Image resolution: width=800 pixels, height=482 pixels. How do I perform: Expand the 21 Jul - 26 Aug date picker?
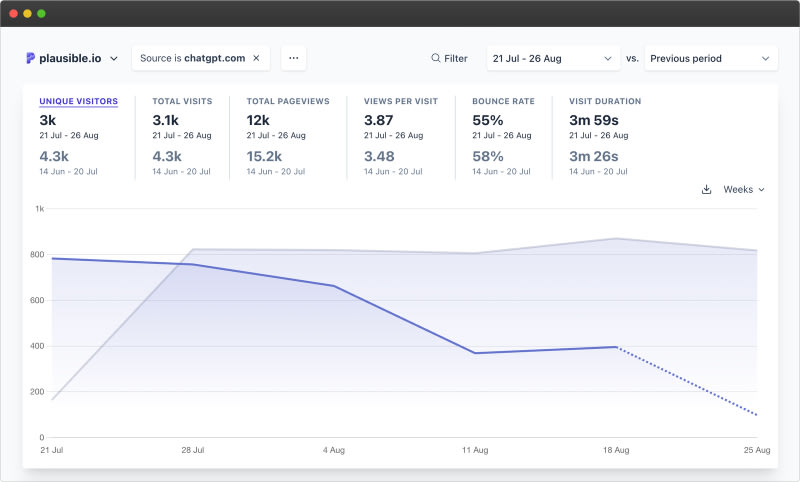tap(553, 58)
